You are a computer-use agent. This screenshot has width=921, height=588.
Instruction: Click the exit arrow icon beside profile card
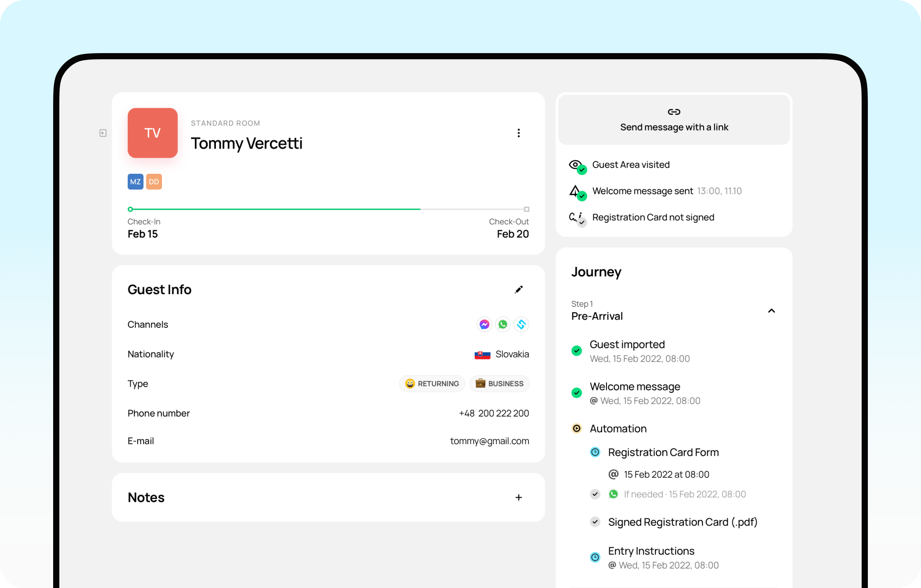tap(103, 133)
